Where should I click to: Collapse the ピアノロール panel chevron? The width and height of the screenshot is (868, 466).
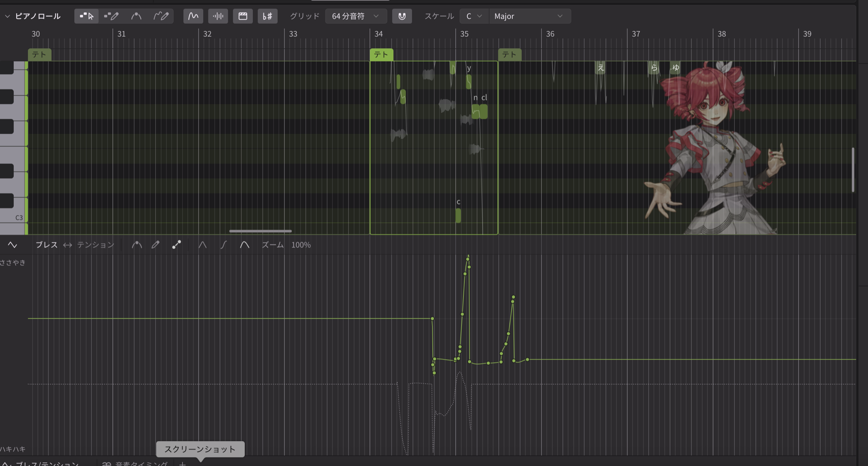pyautogui.click(x=7, y=16)
